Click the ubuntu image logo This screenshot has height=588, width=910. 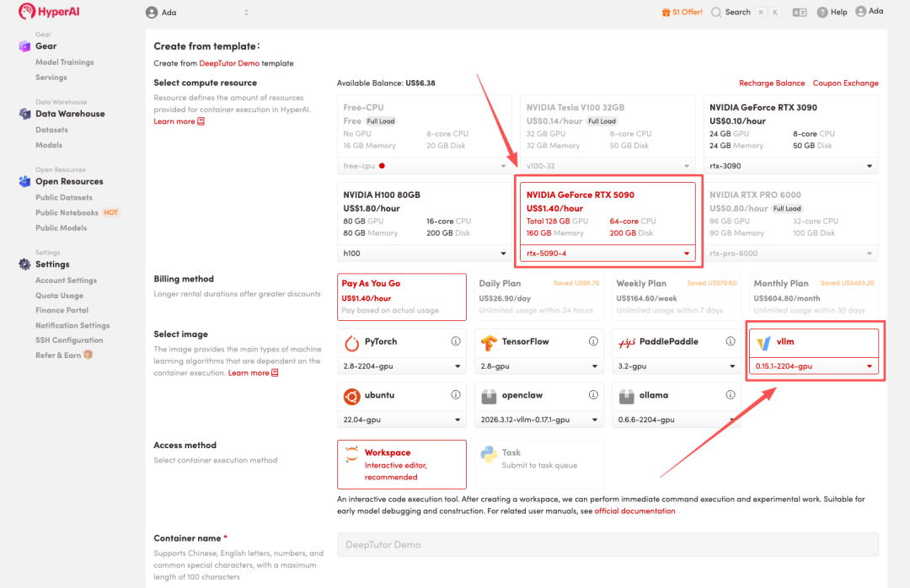(x=351, y=395)
